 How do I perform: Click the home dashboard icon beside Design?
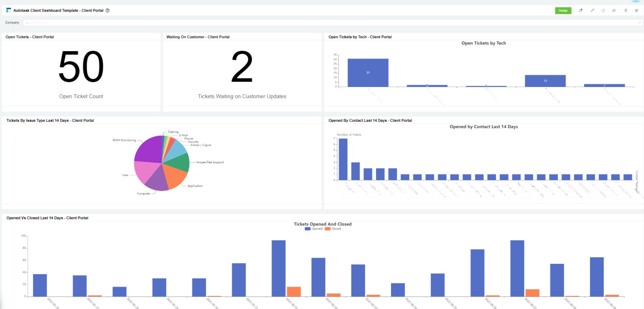[x=581, y=10]
